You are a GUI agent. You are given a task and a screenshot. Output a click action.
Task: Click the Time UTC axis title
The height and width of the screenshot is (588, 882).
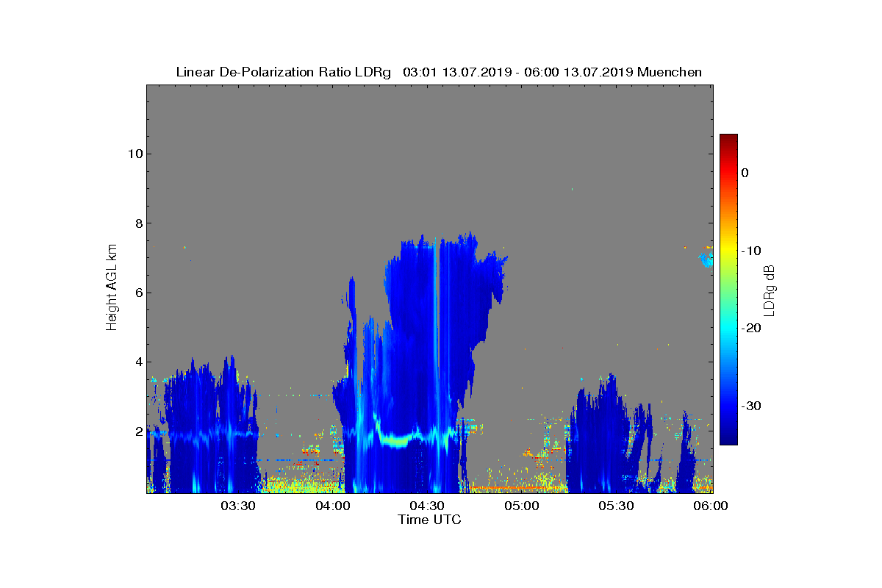pyautogui.click(x=430, y=520)
